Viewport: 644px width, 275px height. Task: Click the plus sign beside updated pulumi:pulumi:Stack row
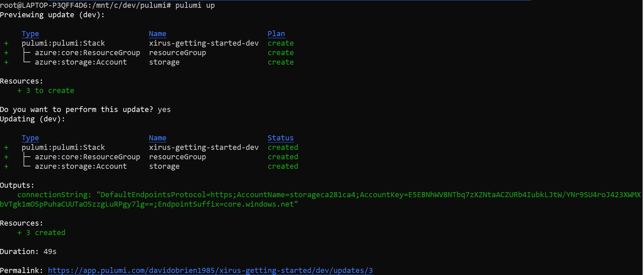pos(6,147)
